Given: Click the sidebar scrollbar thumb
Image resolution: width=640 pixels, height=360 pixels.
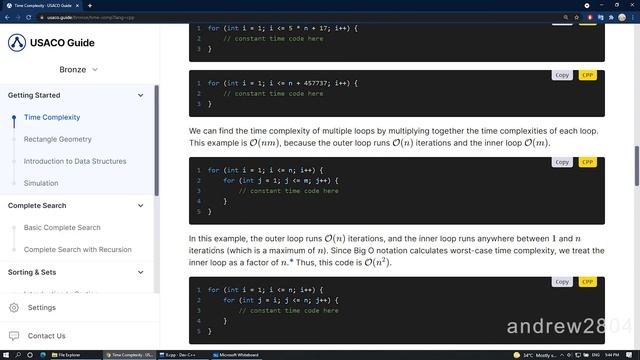Looking at the screenshot, I should (x=156, y=140).
